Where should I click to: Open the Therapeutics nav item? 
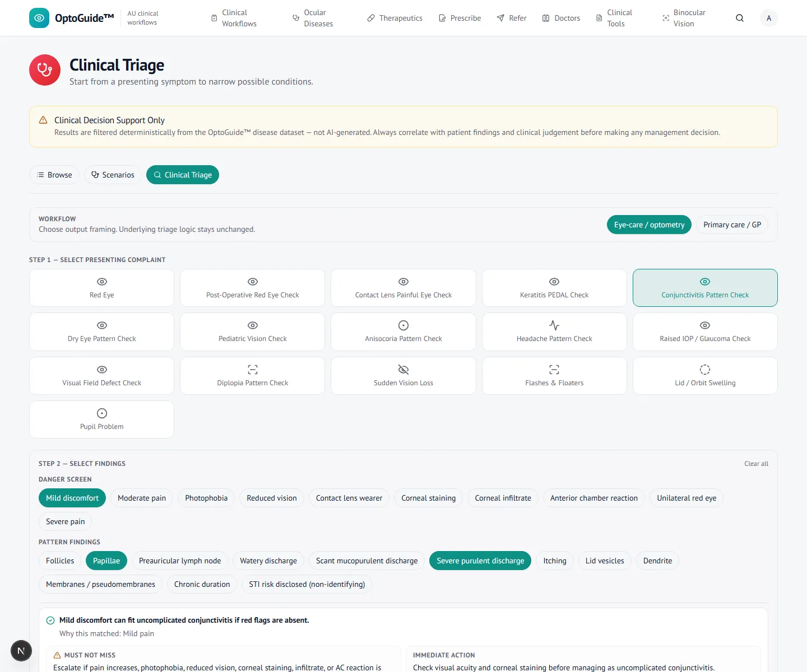[395, 18]
